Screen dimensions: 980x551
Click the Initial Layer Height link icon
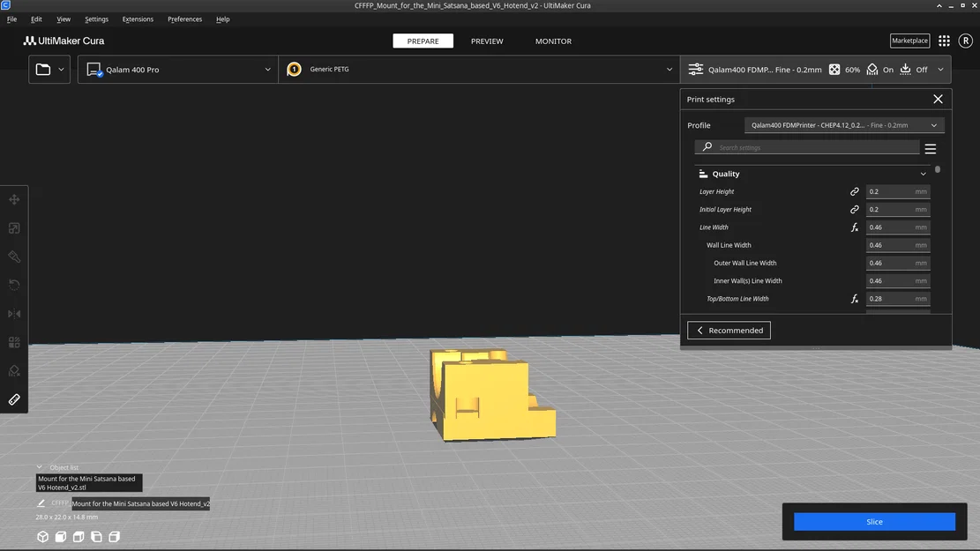pos(855,209)
